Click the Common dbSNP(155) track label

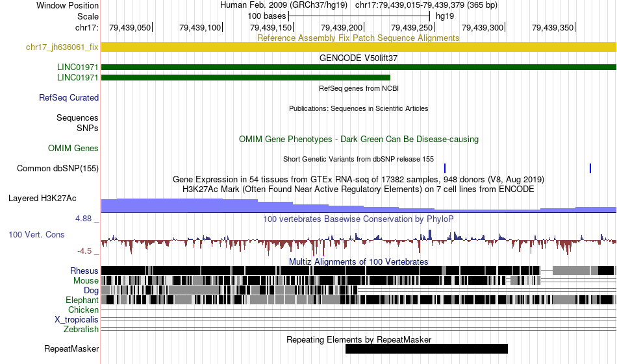tap(57, 168)
